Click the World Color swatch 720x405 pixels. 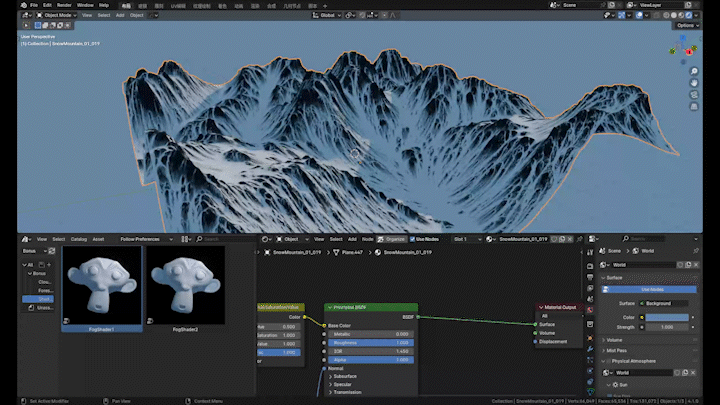667,316
